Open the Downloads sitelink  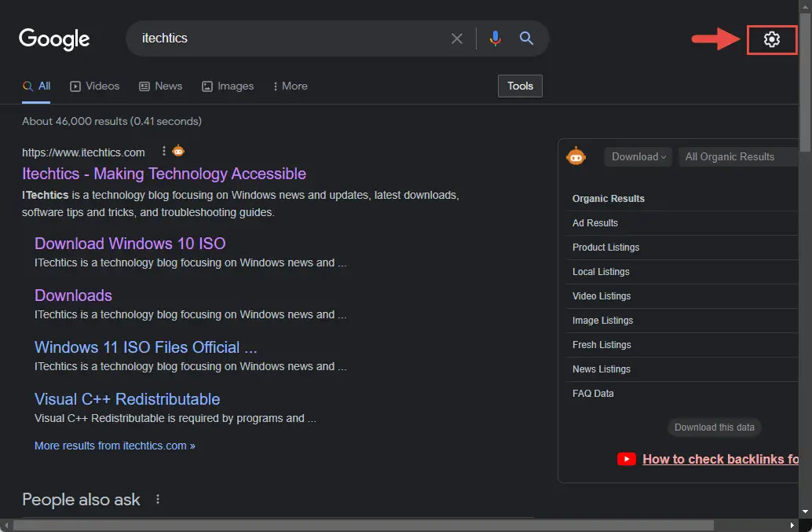click(73, 295)
